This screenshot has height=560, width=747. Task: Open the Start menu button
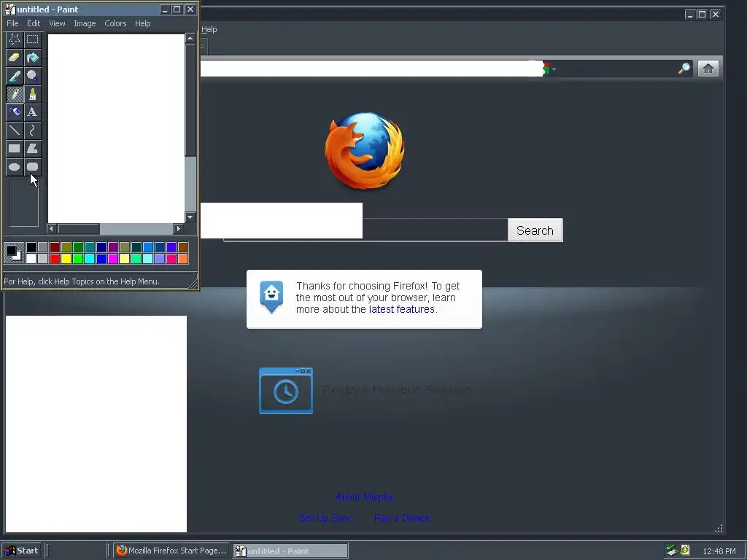pyautogui.click(x=22, y=551)
